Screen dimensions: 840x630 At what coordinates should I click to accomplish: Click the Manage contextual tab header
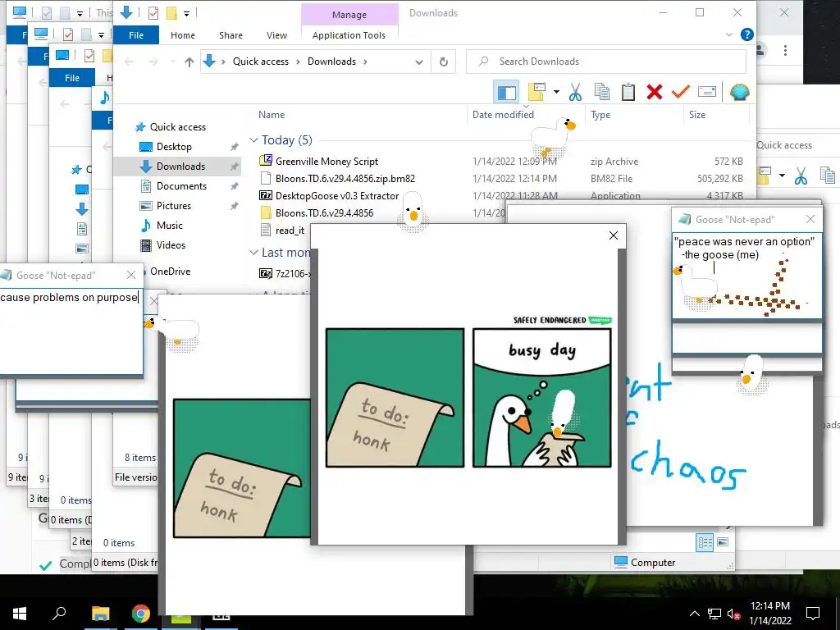(x=349, y=15)
